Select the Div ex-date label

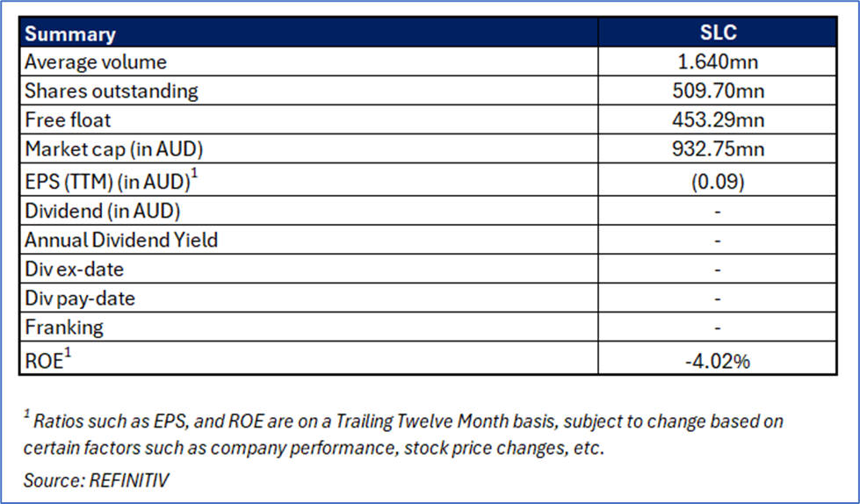click(x=75, y=269)
